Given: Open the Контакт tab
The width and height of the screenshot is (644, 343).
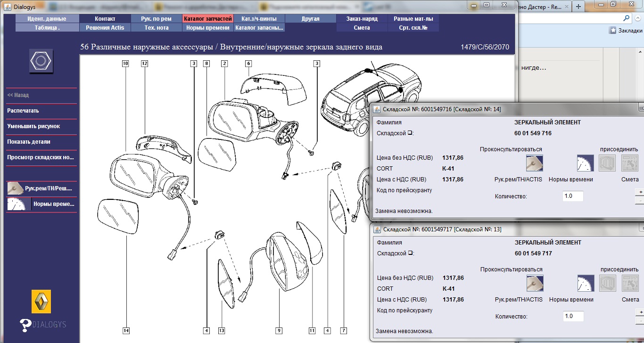Looking at the screenshot, I should click(105, 19).
